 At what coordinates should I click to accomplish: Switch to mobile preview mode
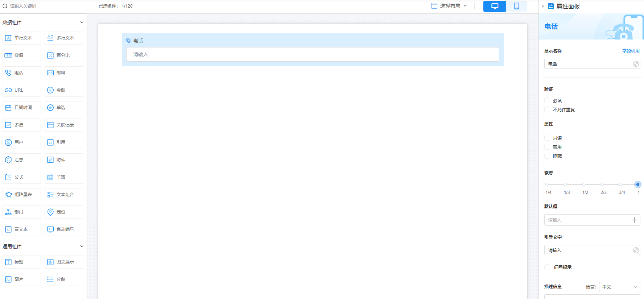pos(516,6)
